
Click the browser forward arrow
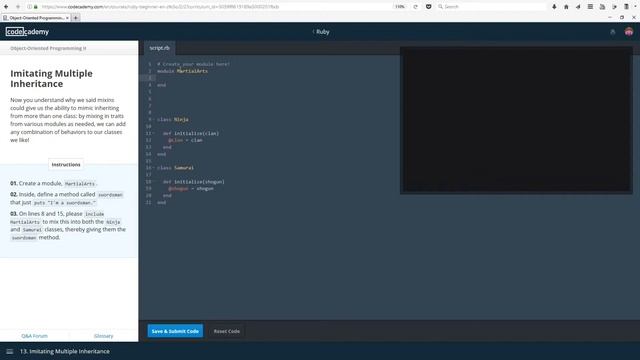(x=18, y=7)
